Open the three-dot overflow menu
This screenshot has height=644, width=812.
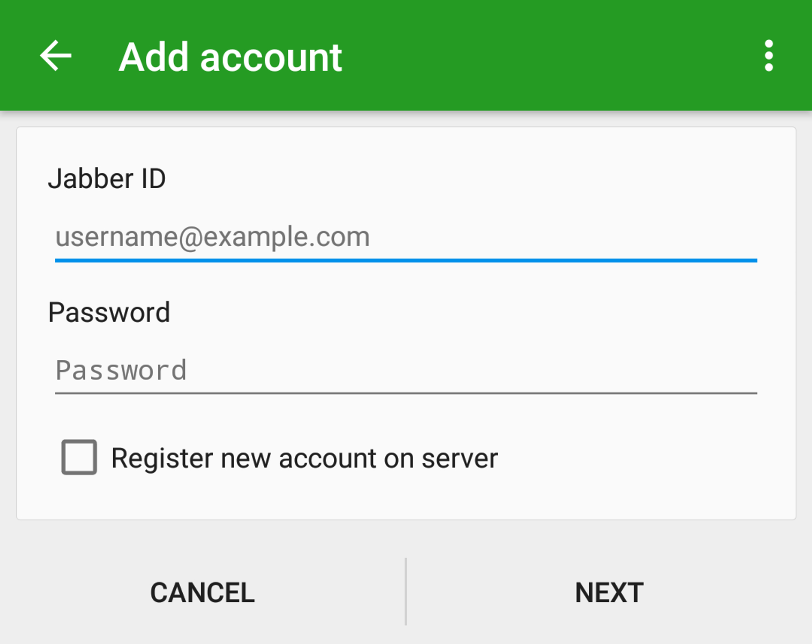tap(769, 56)
